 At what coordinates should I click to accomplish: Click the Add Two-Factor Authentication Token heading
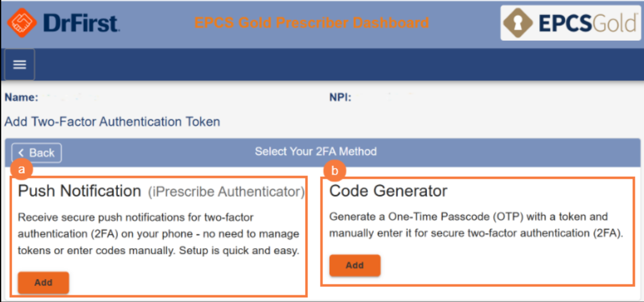112,122
